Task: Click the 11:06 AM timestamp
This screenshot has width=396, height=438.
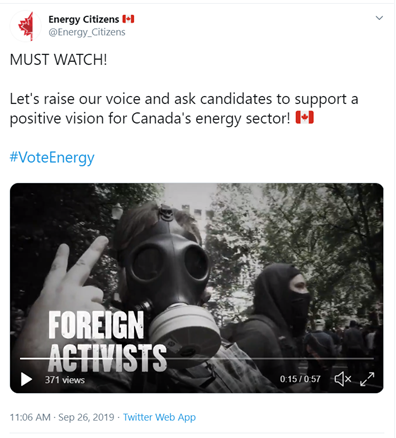Action: click(30, 417)
